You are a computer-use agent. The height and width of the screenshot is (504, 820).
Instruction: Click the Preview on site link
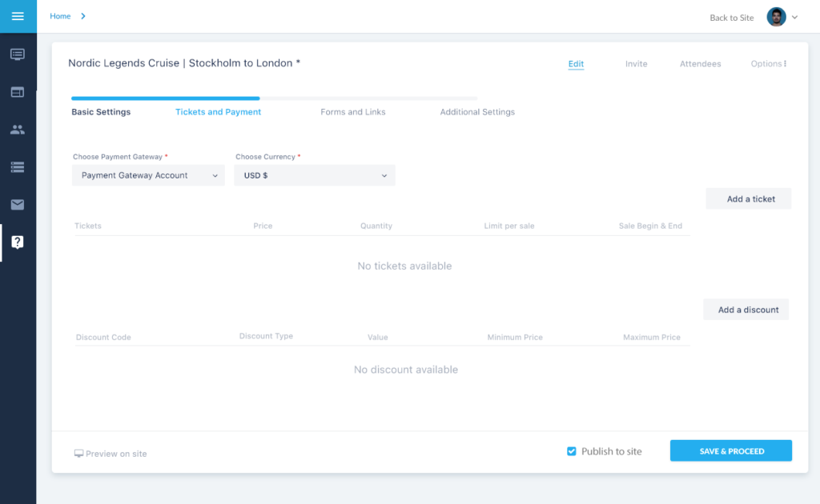[111, 454]
